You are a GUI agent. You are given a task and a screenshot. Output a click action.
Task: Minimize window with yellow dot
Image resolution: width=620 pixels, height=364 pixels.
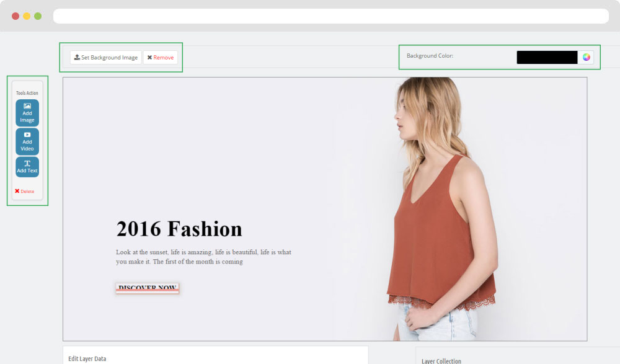click(x=27, y=16)
